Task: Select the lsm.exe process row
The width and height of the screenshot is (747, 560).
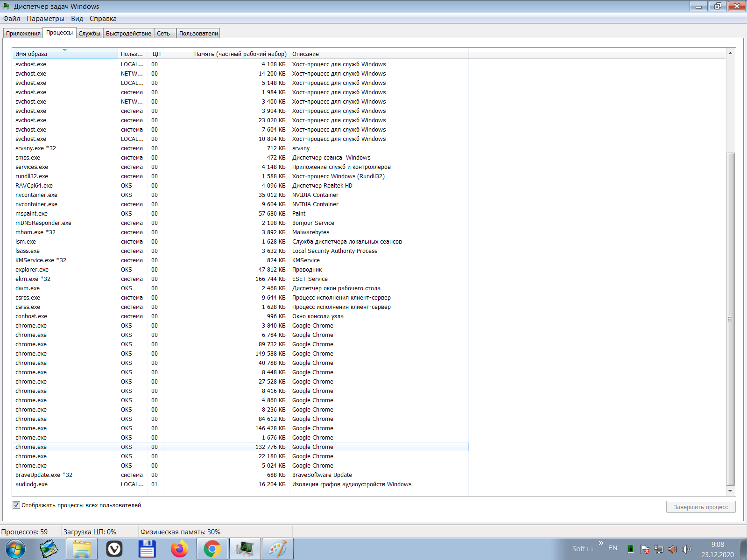Action: click(240, 242)
